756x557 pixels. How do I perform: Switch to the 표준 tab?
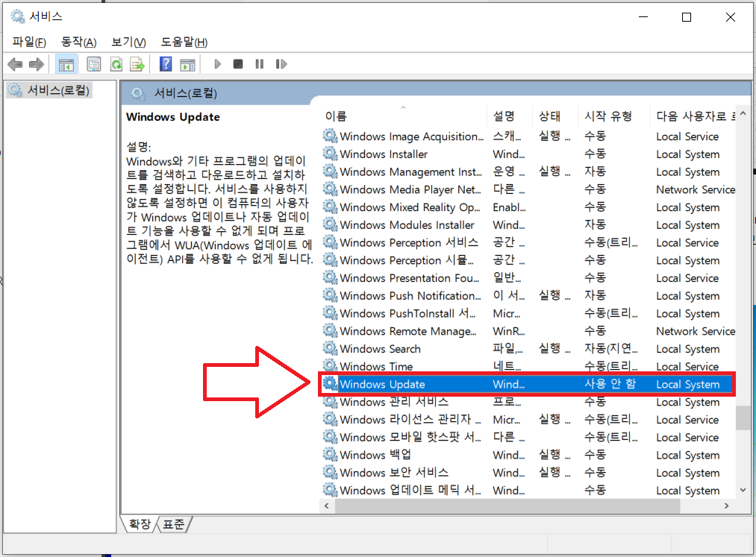[174, 523]
